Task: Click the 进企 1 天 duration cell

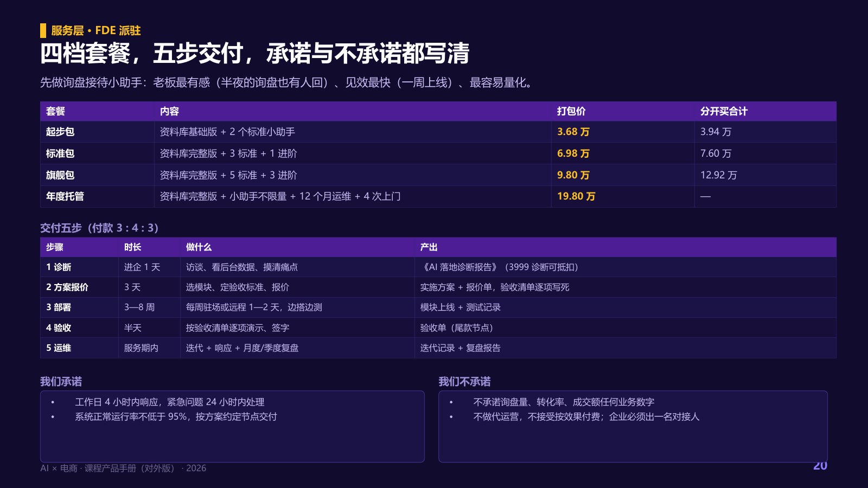Action: click(x=149, y=267)
